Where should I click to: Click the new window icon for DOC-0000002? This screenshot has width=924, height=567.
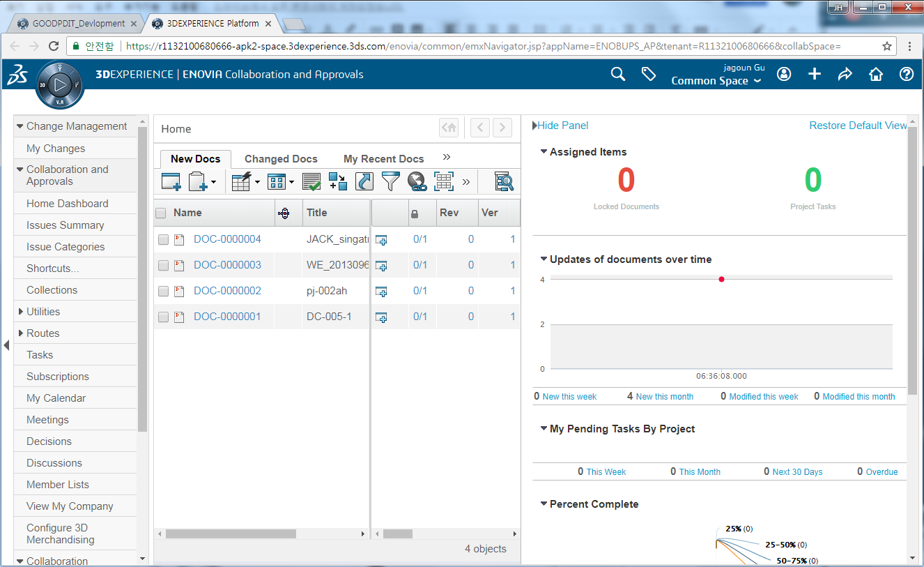(x=381, y=292)
